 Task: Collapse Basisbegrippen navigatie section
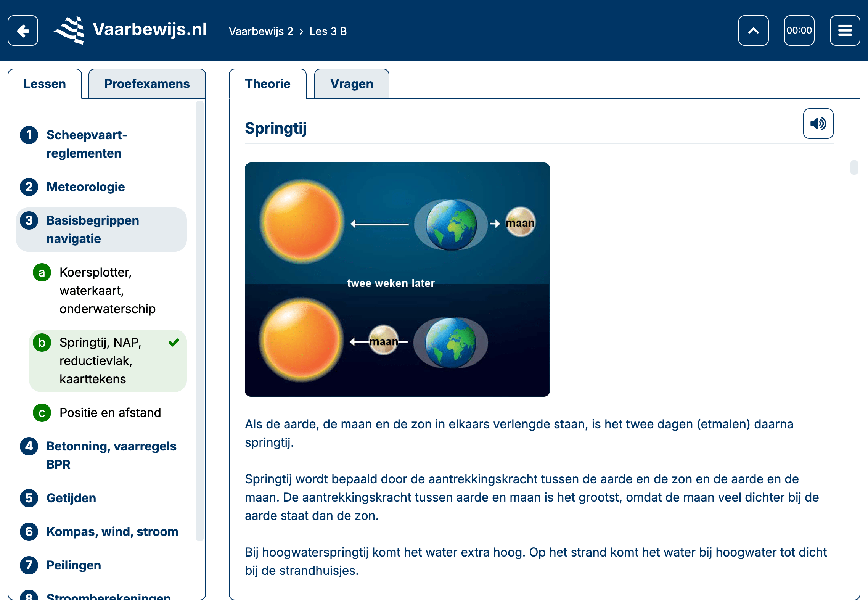(93, 230)
